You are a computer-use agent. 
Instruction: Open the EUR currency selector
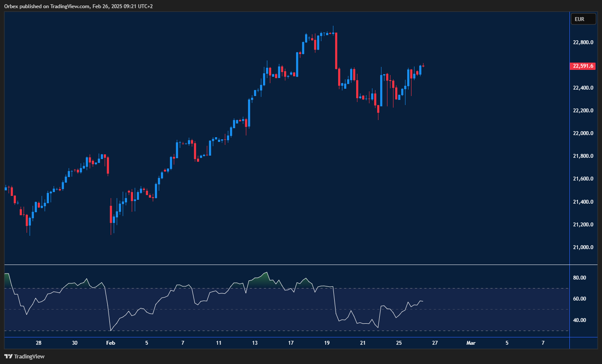(x=583, y=19)
